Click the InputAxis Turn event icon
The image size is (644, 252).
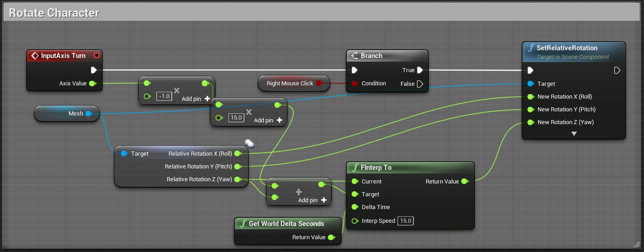pos(34,56)
